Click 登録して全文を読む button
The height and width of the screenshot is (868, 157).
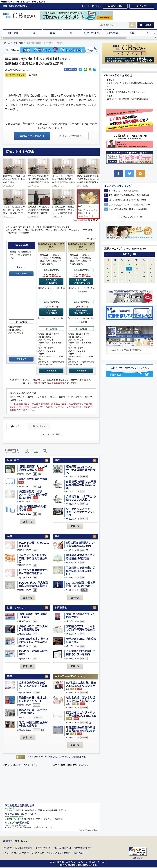[x=32, y=136]
